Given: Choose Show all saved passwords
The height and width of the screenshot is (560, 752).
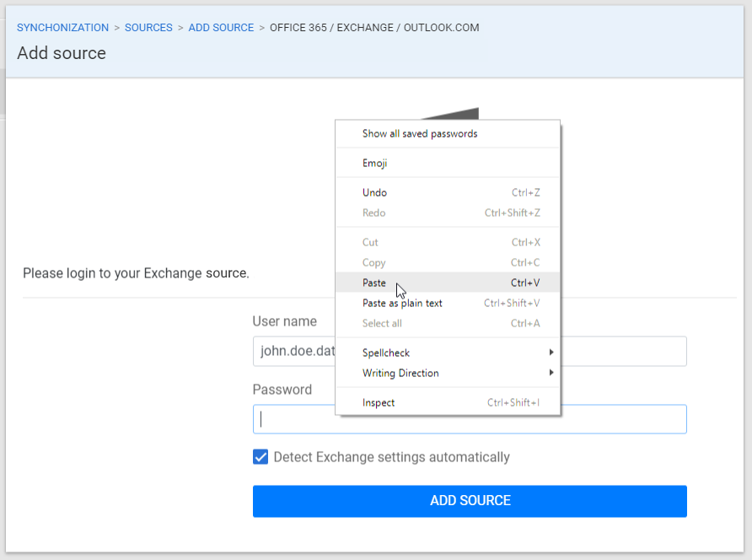Looking at the screenshot, I should (x=448, y=134).
